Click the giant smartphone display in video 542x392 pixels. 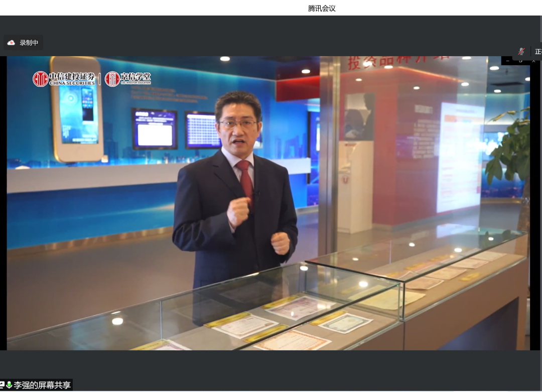tap(77, 108)
